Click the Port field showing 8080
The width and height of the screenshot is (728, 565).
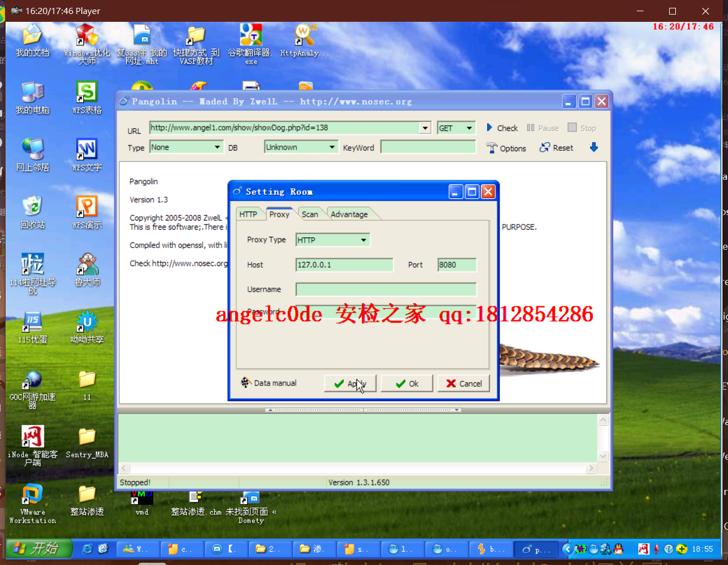[x=457, y=265]
